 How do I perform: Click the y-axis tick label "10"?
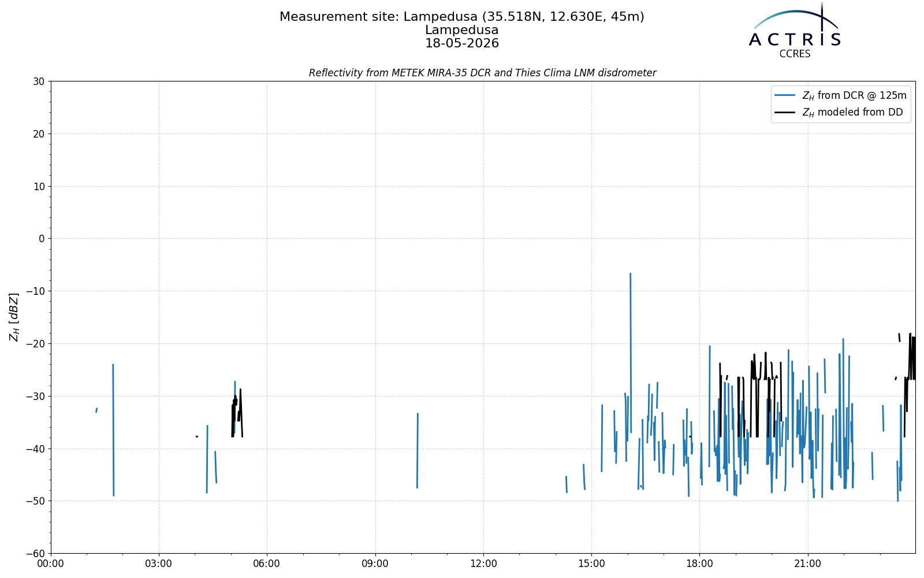click(x=39, y=187)
